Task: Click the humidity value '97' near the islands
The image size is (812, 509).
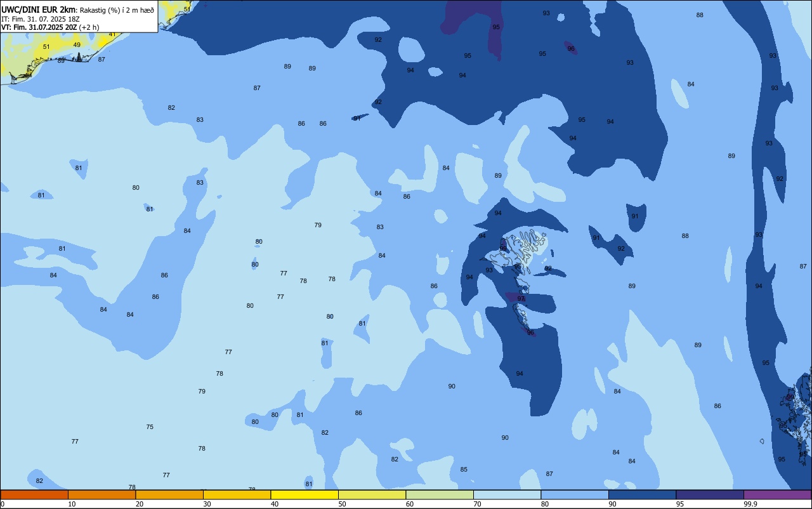Action: [x=521, y=298]
